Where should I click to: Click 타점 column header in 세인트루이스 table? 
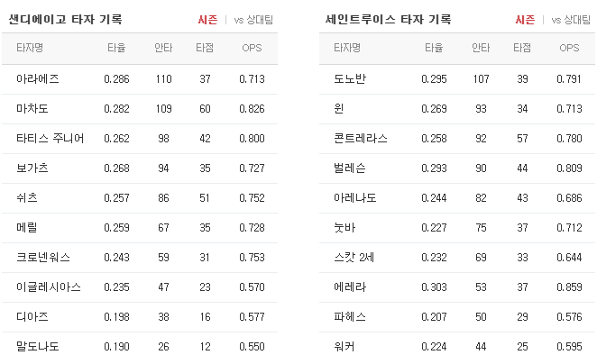click(x=522, y=48)
